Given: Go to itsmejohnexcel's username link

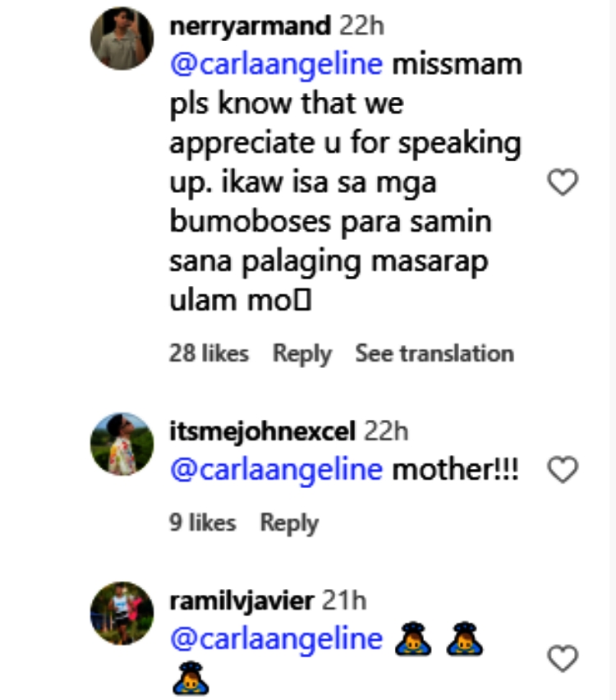Looking at the screenshot, I should [261, 431].
